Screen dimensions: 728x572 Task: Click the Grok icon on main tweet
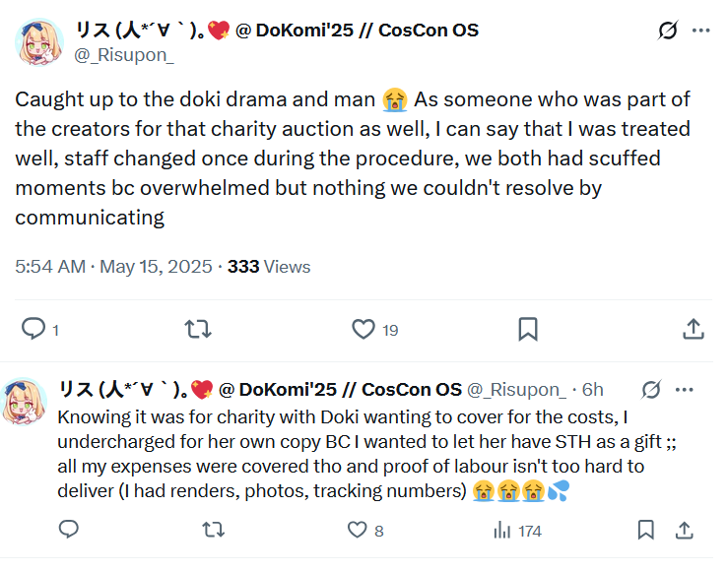(668, 31)
